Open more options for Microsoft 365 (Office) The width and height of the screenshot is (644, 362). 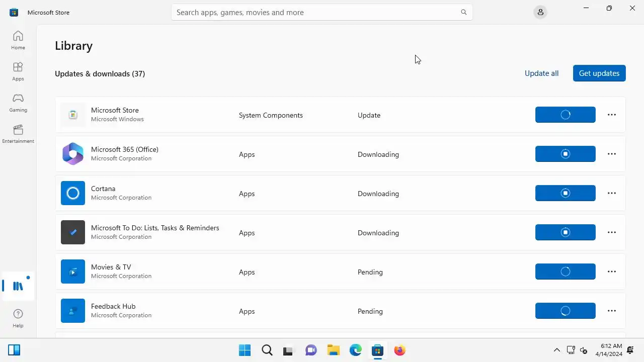tap(612, 154)
